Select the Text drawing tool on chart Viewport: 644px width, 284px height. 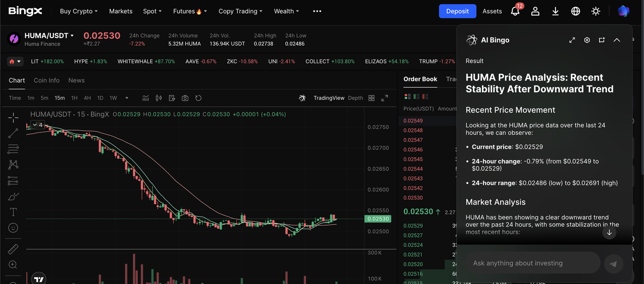(x=13, y=212)
